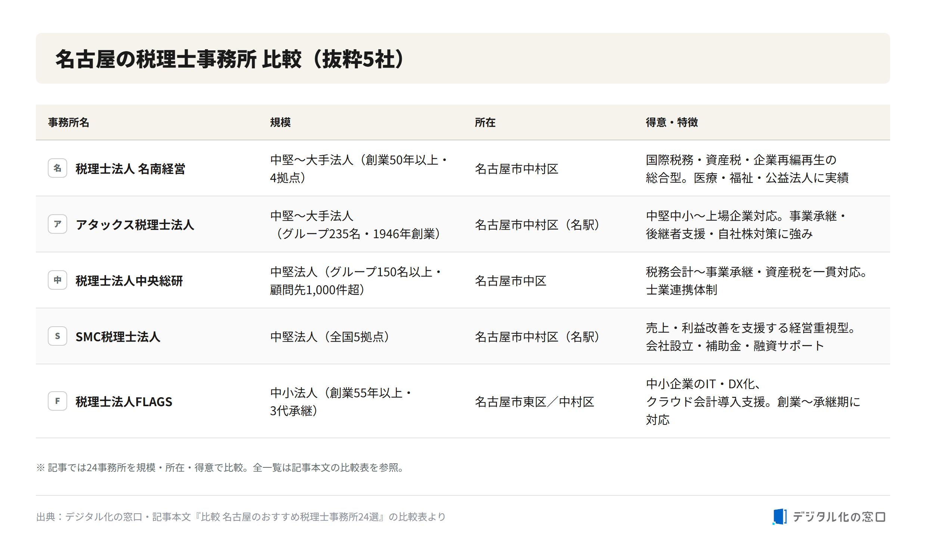Select the name アタックス税理士法人
Viewport: 926px width, 560px height.
[135, 225]
